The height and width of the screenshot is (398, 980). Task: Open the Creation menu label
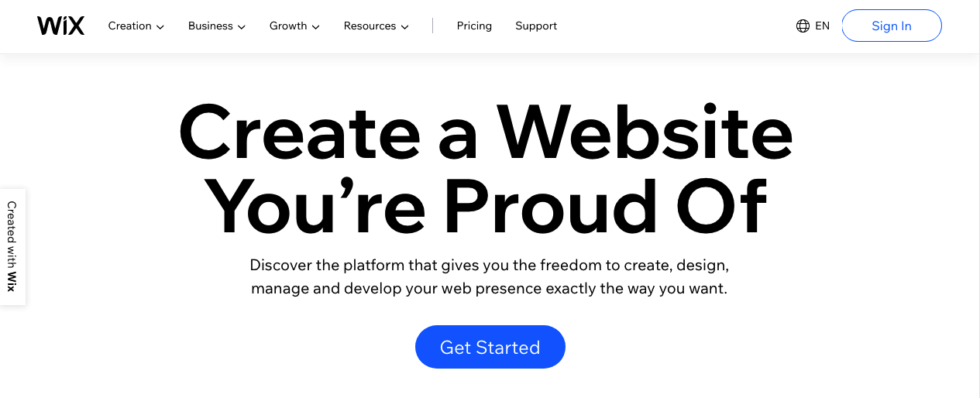129,26
